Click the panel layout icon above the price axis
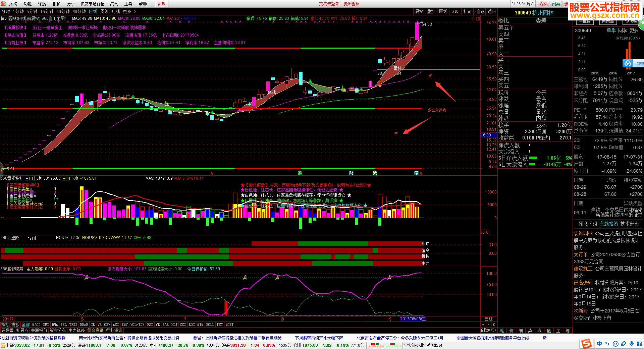The width and height of the screenshot is (644, 349). pyautogui.click(x=478, y=18)
